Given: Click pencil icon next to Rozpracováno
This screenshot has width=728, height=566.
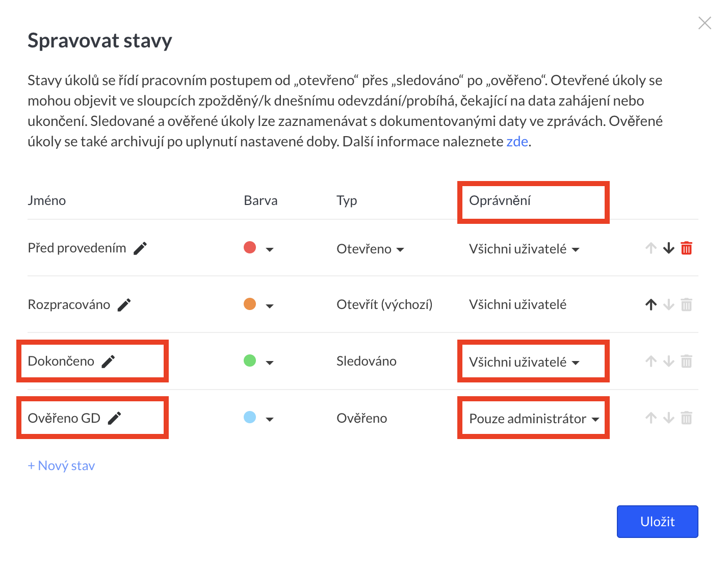Looking at the screenshot, I should tap(124, 305).
